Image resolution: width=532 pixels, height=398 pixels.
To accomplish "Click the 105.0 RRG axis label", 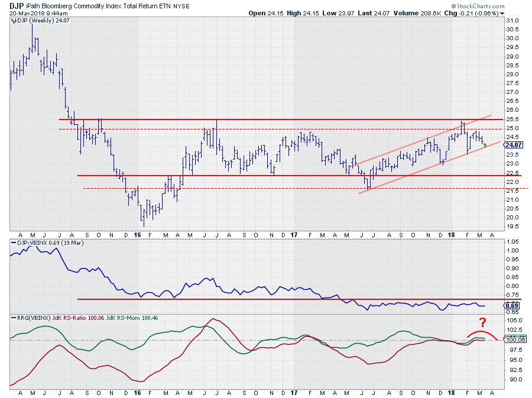I will 514,321.
